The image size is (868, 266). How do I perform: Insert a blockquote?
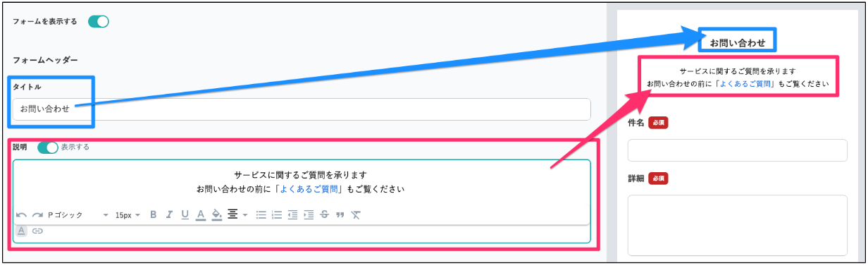coord(340,214)
